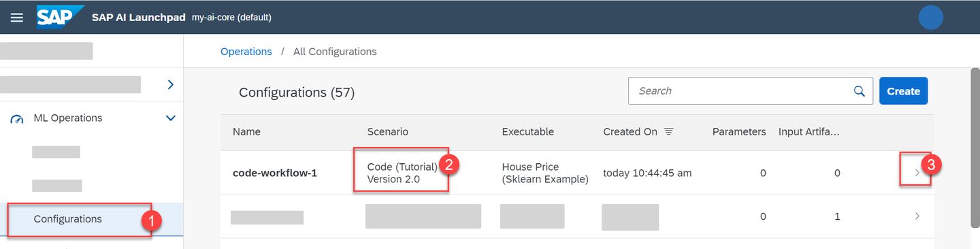Click Code (Tutorial) Version 2.0 scenario cell
The width and height of the screenshot is (980, 249).
coord(403,173)
